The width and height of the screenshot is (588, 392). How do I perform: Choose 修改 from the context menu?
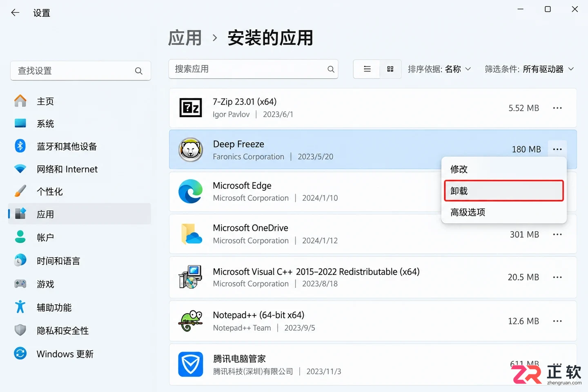(504, 169)
